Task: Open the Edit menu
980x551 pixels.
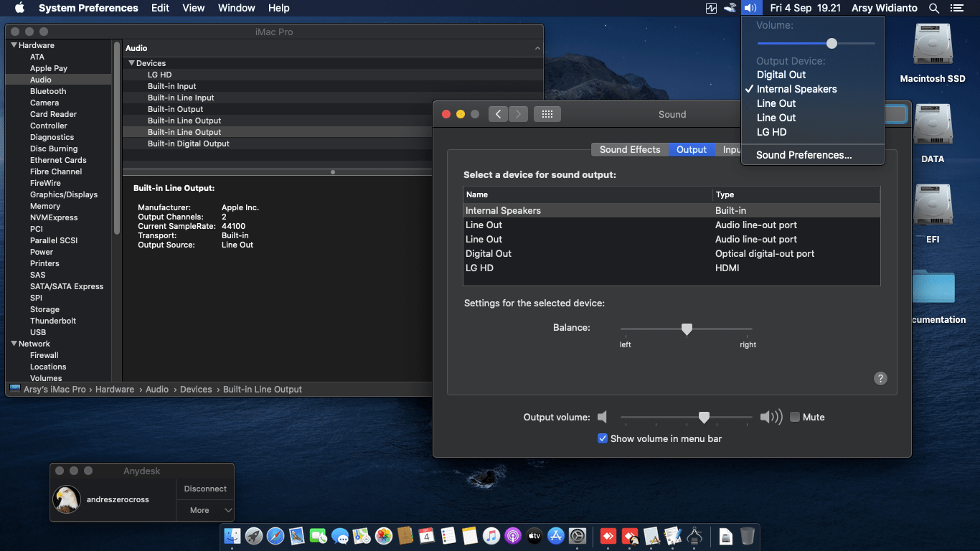Action: tap(160, 8)
